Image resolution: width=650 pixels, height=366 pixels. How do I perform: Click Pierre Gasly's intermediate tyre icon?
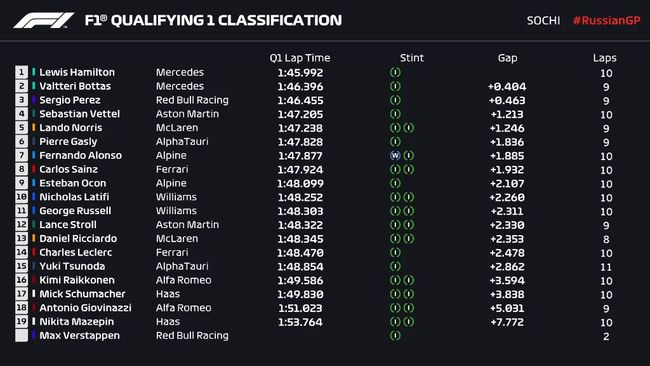[395, 141]
